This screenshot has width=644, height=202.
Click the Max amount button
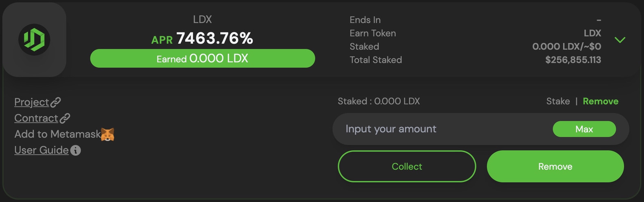(584, 129)
